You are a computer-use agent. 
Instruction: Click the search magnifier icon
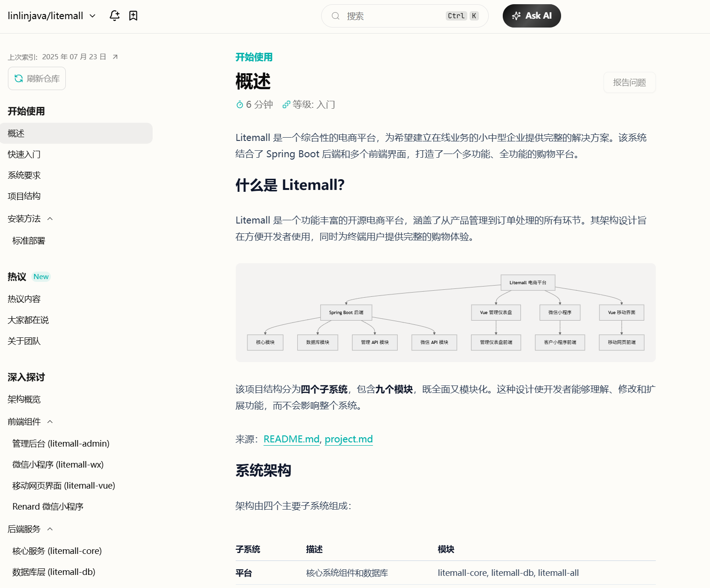pyautogui.click(x=335, y=16)
